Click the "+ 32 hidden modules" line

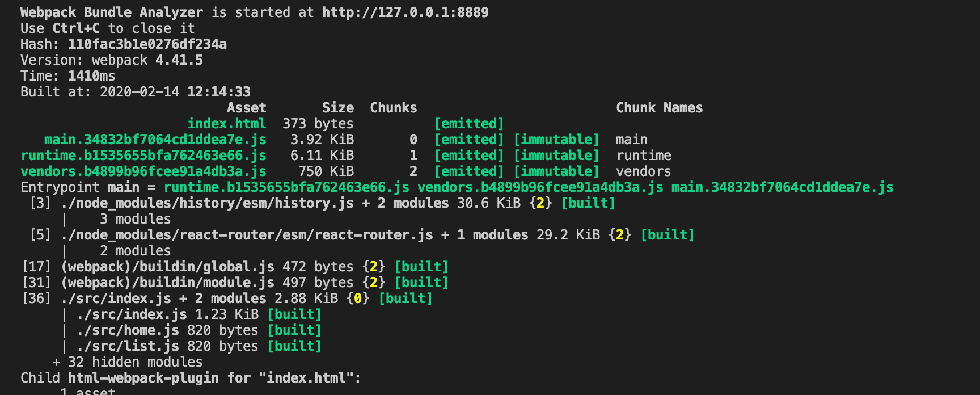pyautogui.click(x=128, y=362)
